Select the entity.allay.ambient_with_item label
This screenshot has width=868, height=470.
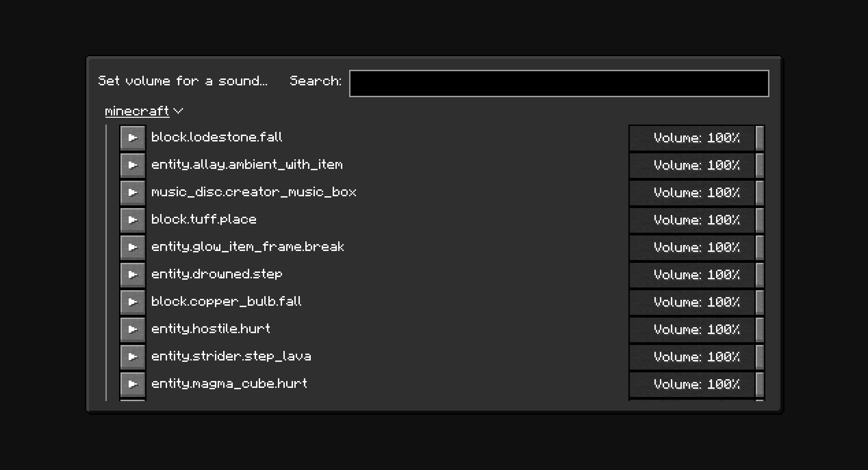pos(247,165)
